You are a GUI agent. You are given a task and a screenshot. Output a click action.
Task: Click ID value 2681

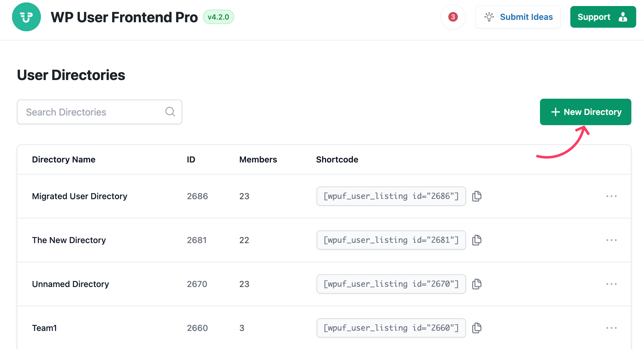(x=197, y=240)
